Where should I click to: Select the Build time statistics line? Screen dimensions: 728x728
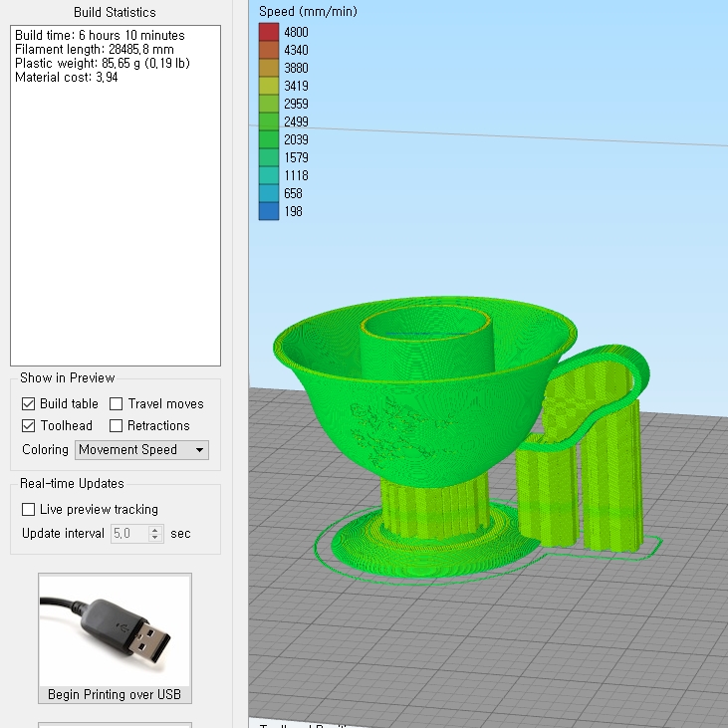click(x=100, y=35)
